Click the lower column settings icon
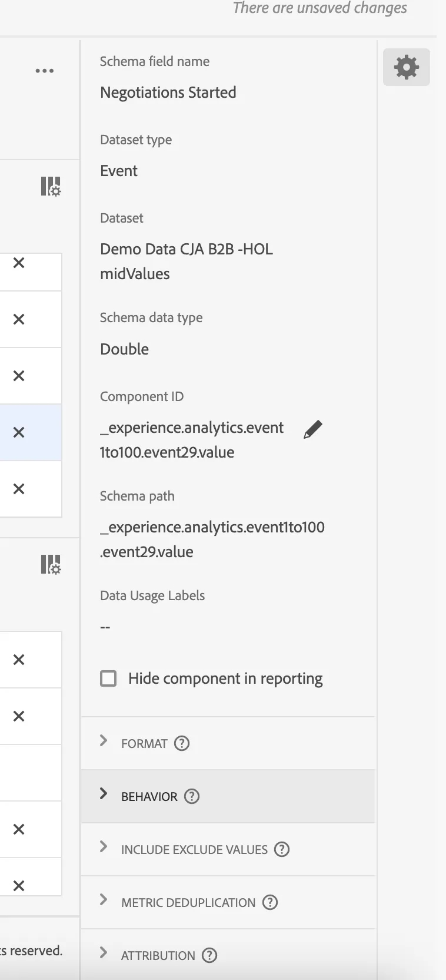Image resolution: width=446 pixels, height=980 pixels. (x=51, y=564)
